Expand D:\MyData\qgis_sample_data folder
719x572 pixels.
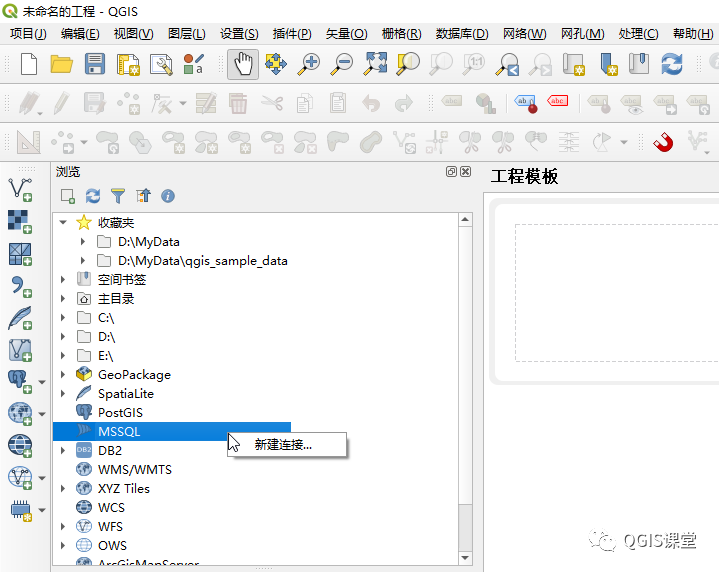pyautogui.click(x=83, y=261)
